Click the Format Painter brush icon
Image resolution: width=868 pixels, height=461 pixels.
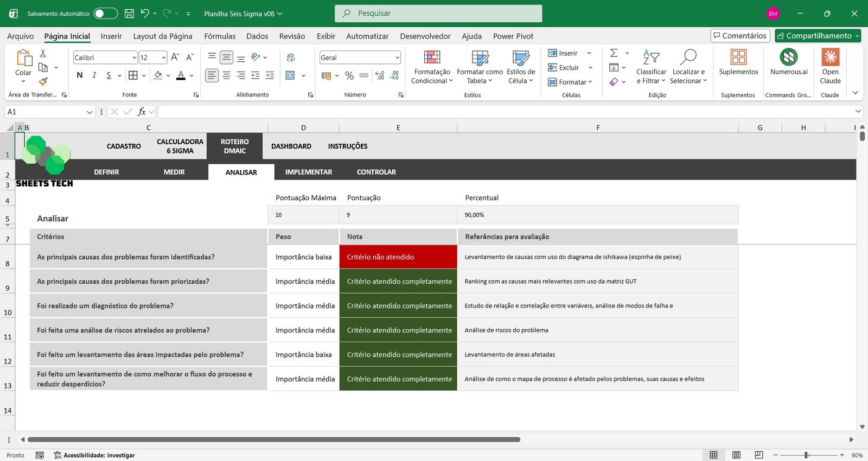(x=43, y=81)
